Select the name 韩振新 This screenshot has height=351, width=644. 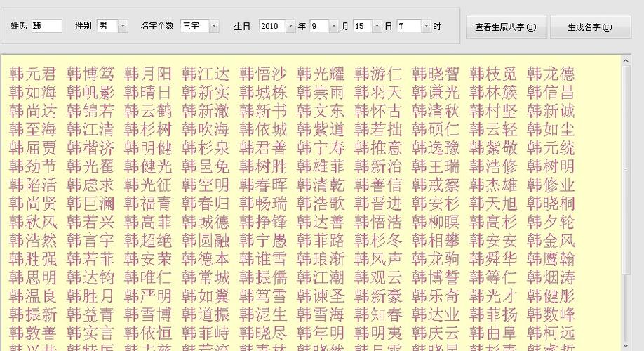coord(32,314)
